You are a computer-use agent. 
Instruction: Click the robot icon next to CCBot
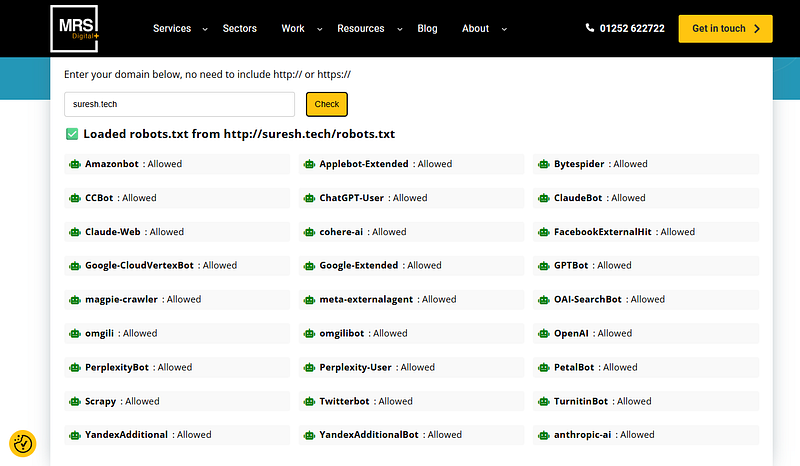[x=75, y=198]
